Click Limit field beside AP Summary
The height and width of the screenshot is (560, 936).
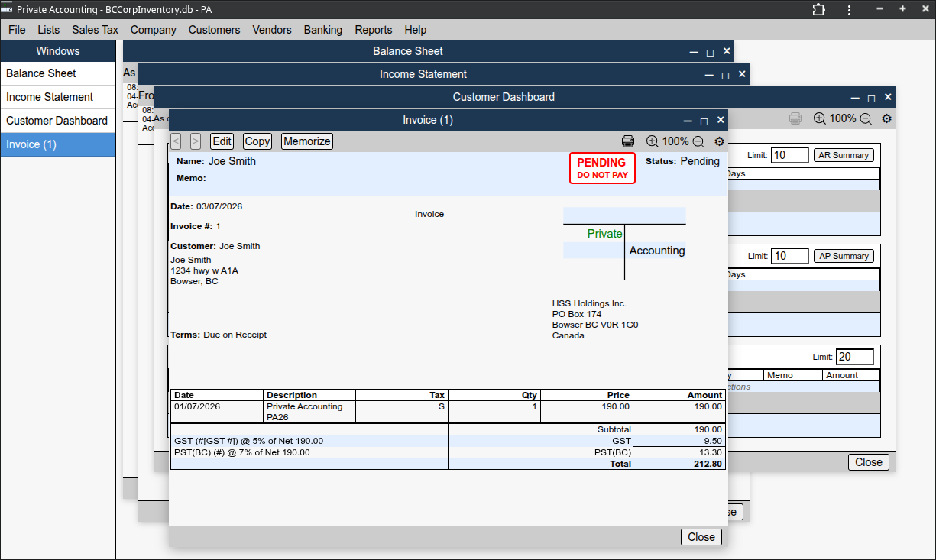pos(789,256)
